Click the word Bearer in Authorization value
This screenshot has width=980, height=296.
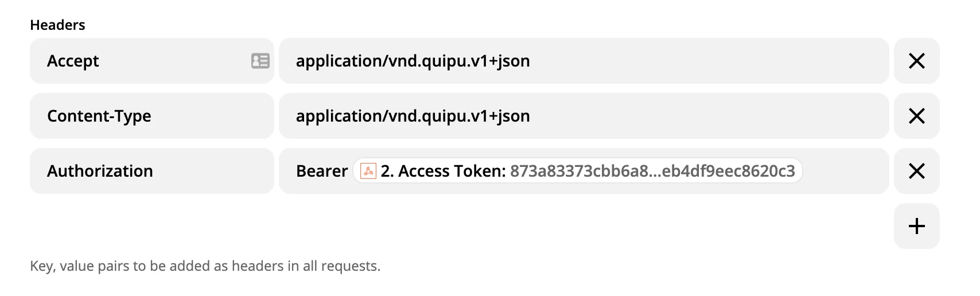pyautogui.click(x=321, y=171)
